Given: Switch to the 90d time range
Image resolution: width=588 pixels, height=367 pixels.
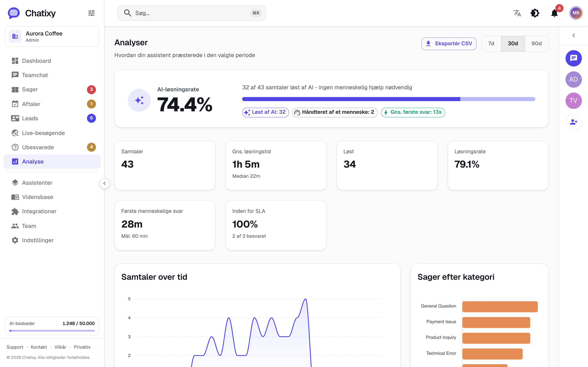Looking at the screenshot, I should coord(537,44).
